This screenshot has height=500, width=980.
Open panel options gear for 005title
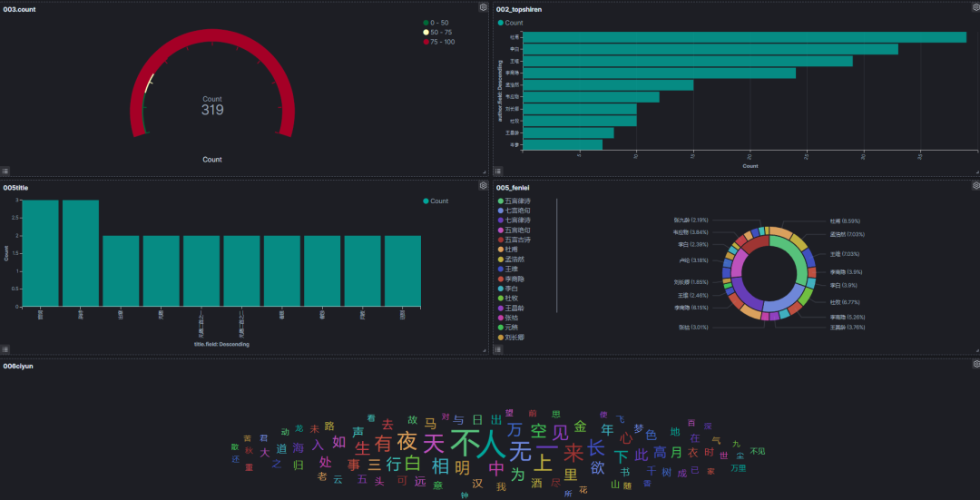483,186
